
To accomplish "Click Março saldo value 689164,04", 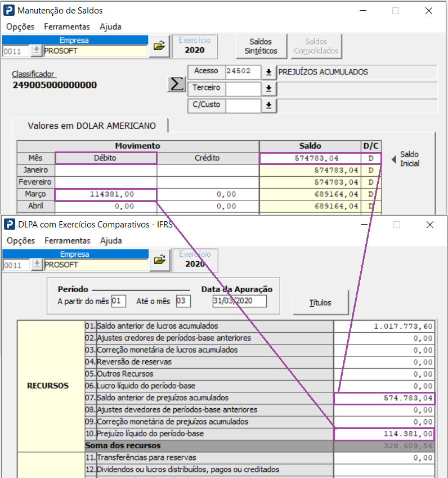I will click(x=310, y=194).
